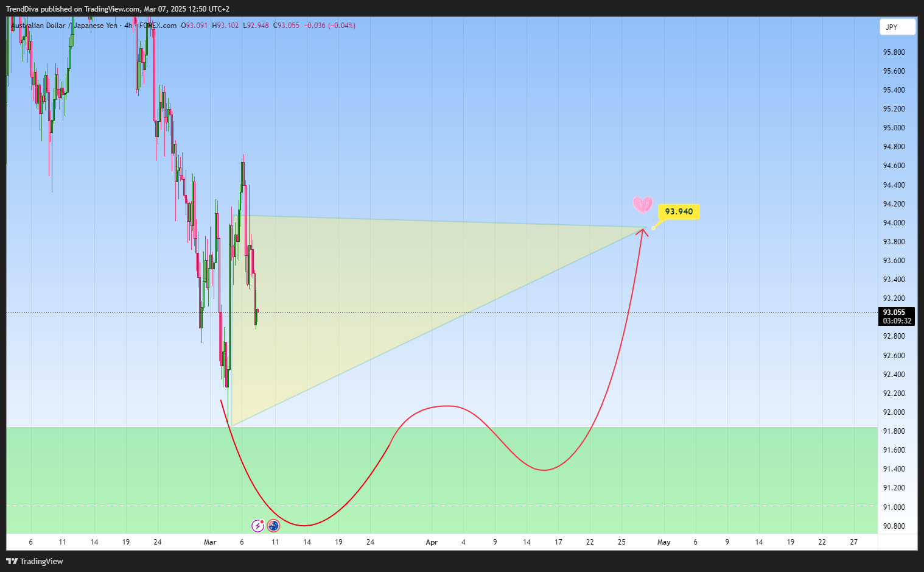924x572 pixels.
Task: Click the 92.000 price axis label
Action: 894,412
